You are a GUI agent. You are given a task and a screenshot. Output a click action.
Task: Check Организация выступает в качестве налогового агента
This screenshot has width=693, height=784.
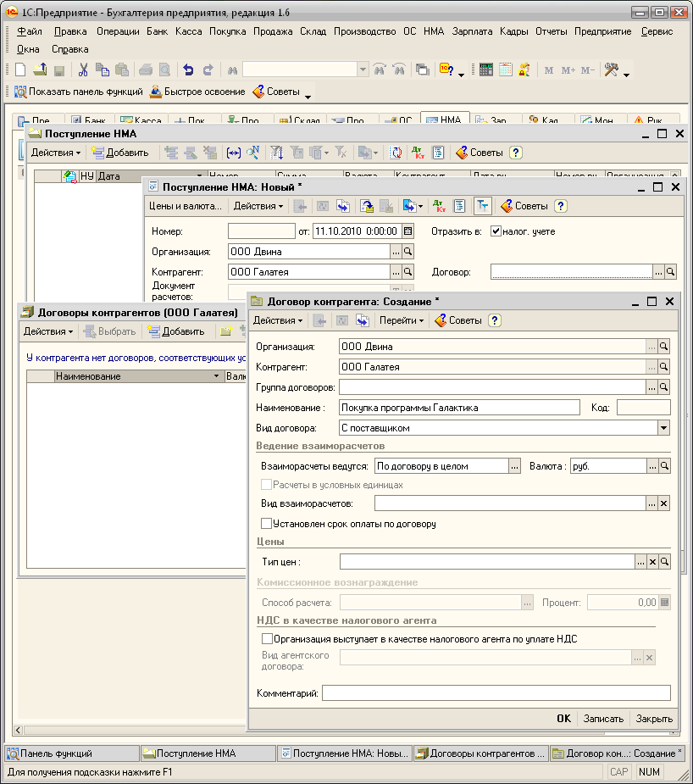(268, 638)
